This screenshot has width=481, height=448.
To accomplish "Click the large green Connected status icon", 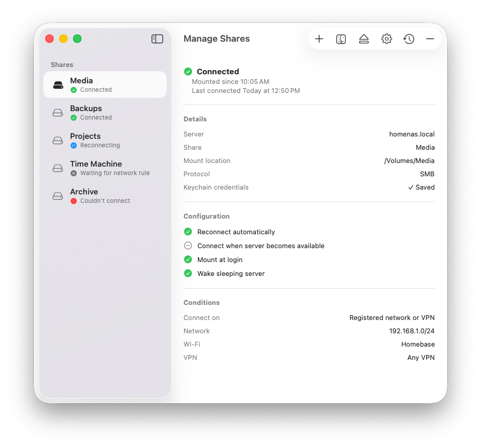I will 188,71.
